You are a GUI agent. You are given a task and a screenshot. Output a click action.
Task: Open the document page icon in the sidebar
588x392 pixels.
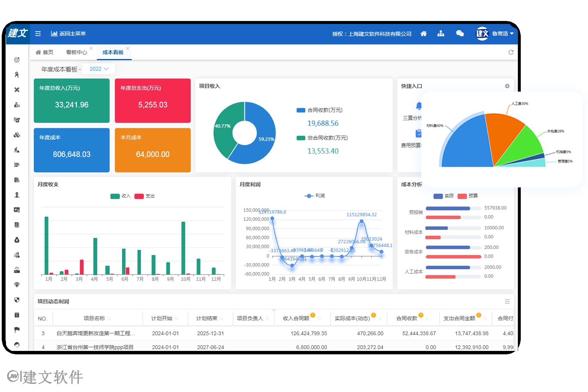point(17,225)
